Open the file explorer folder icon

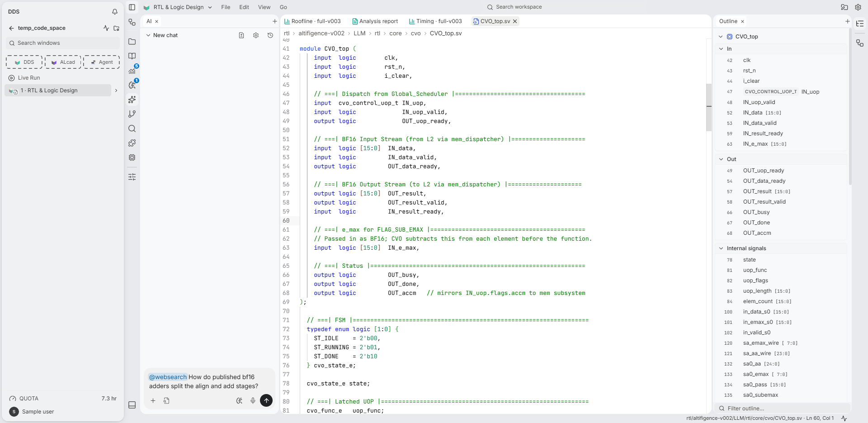[132, 42]
